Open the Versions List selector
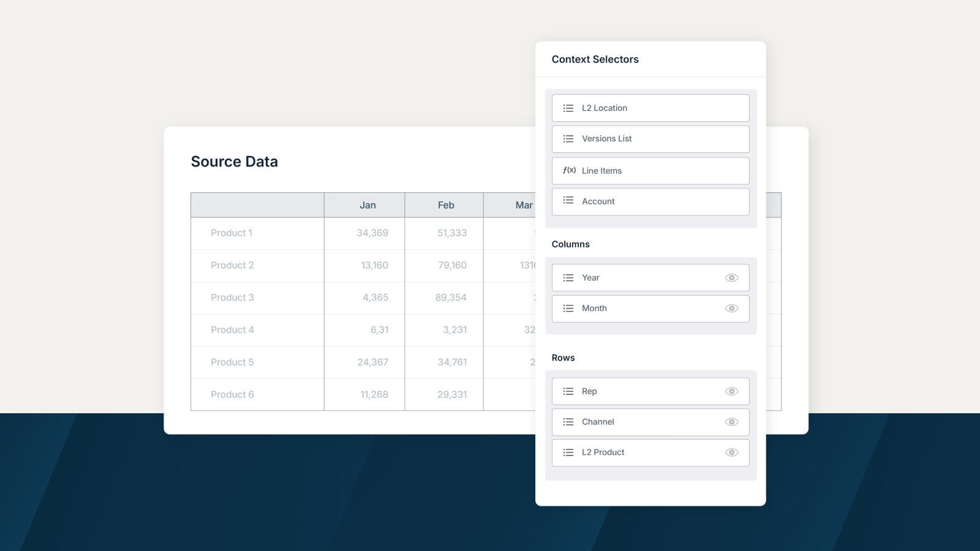The width and height of the screenshot is (980, 551). click(x=650, y=139)
